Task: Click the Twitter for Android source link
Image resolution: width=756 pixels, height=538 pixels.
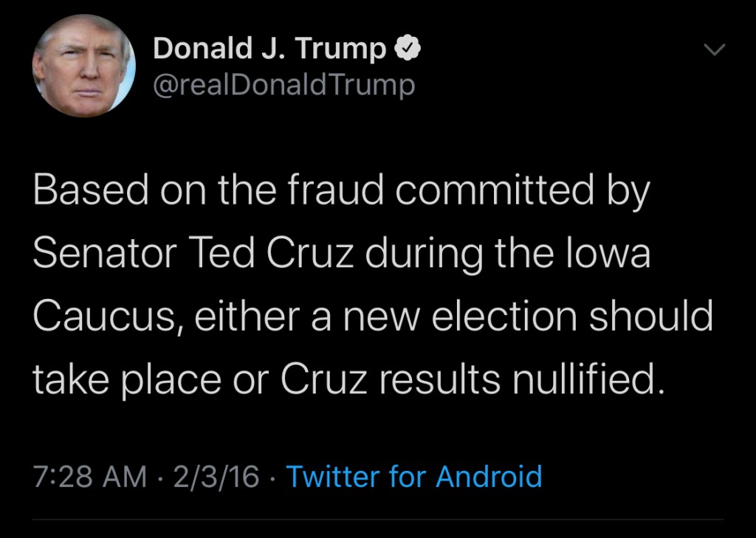Action: 413,476
